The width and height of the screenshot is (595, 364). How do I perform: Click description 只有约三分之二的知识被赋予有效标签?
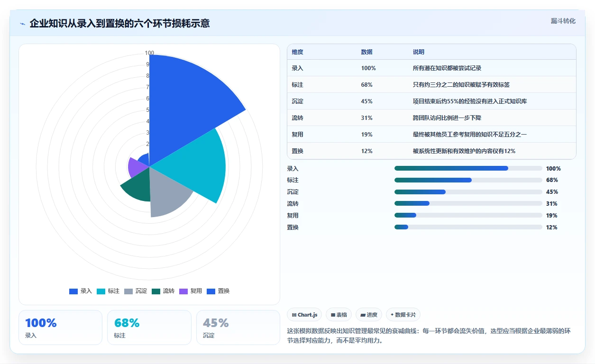click(x=461, y=85)
